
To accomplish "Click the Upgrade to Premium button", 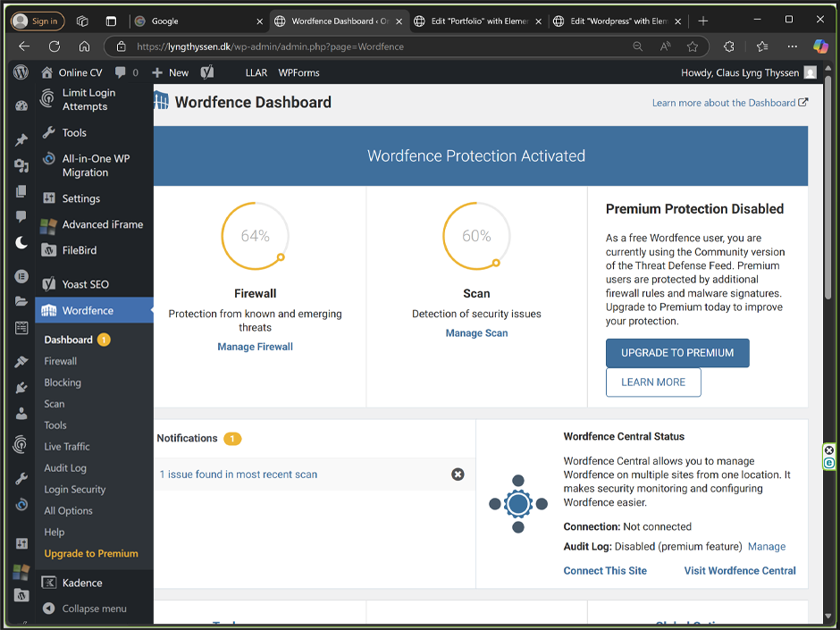I will click(676, 353).
